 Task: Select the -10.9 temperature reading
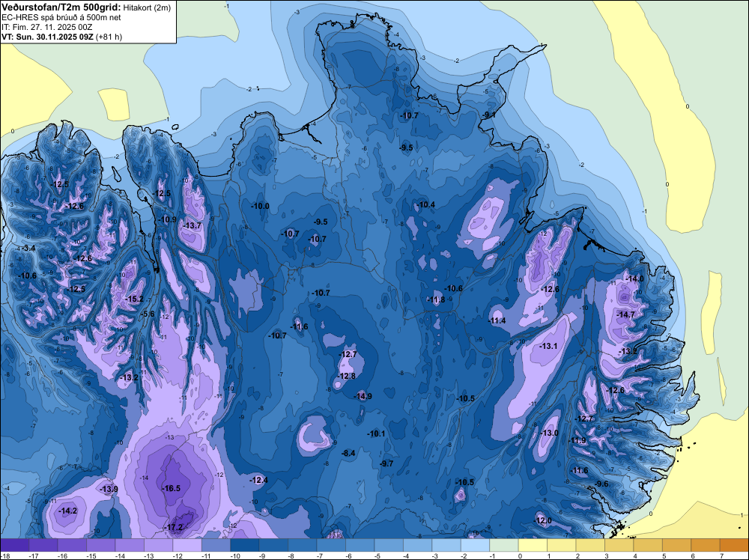tap(167, 219)
